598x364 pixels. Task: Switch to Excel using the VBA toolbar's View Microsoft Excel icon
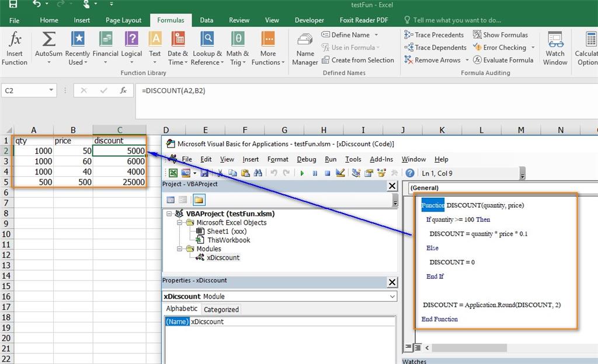[173, 173]
